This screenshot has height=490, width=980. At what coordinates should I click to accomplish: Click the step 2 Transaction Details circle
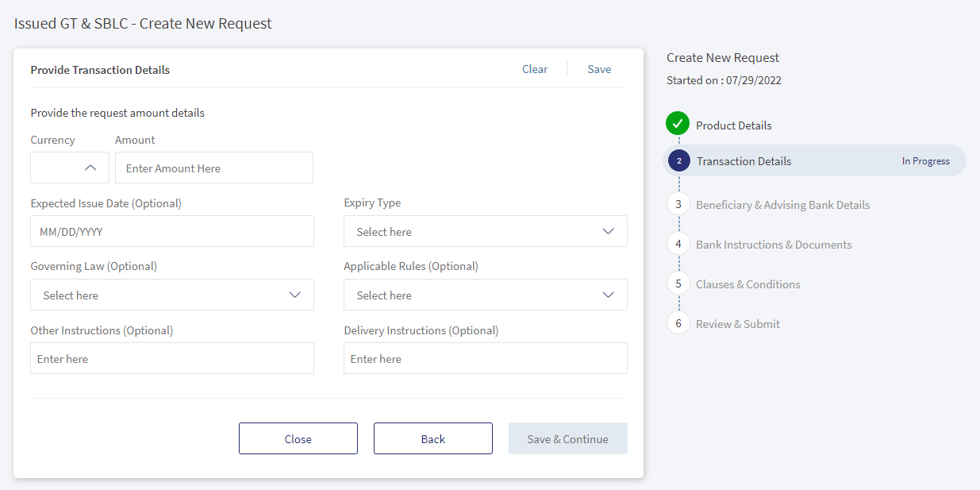click(678, 160)
